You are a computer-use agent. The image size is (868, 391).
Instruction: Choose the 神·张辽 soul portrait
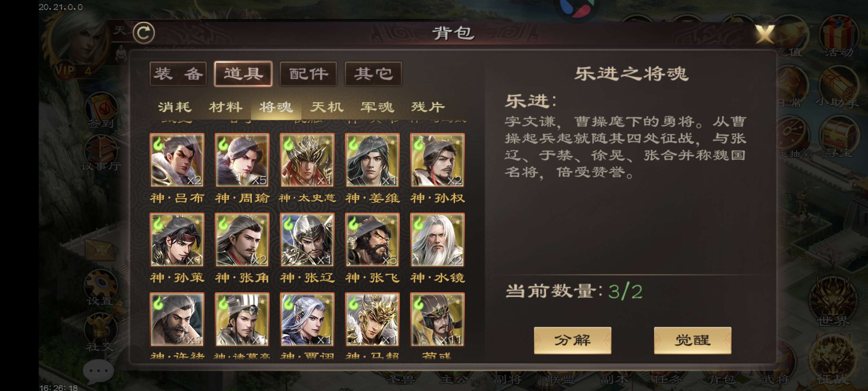(x=307, y=240)
